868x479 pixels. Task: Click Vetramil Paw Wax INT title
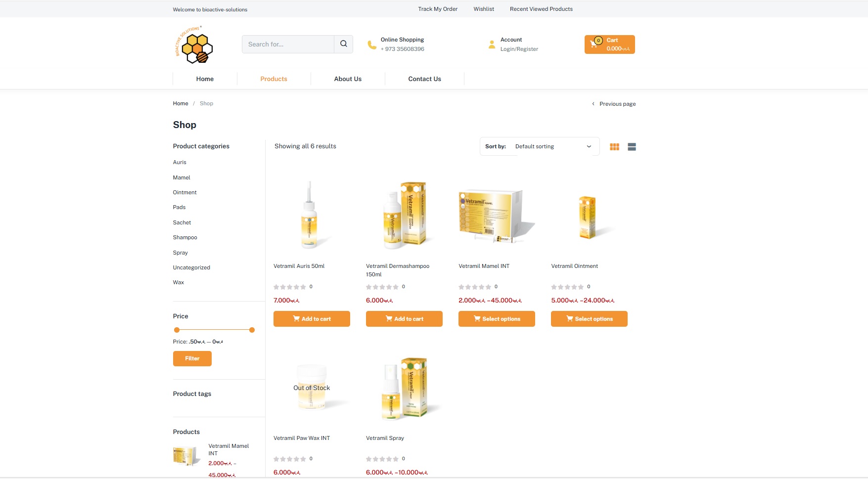302,438
